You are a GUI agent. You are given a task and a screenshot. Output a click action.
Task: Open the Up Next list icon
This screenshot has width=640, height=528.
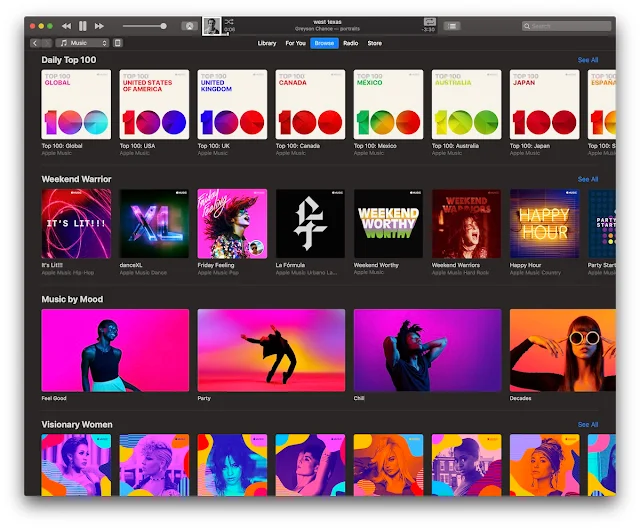(x=452, y=26)
